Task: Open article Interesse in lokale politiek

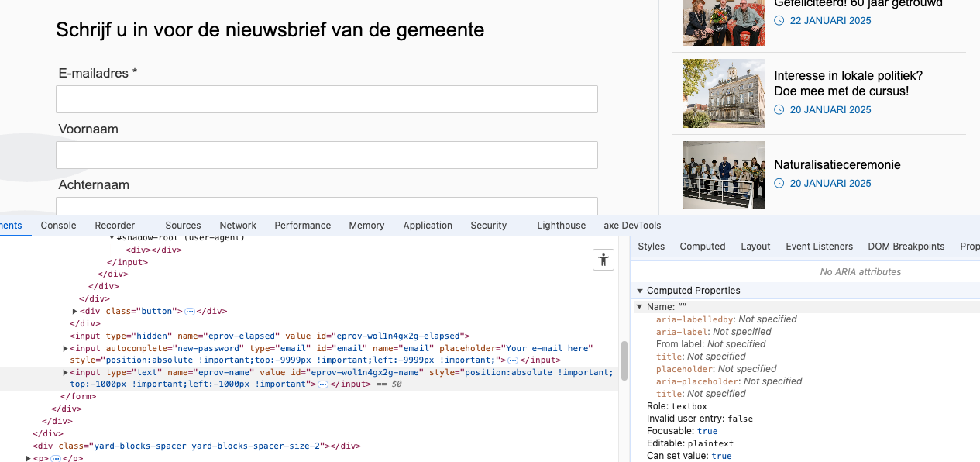Action: [848, 83]
